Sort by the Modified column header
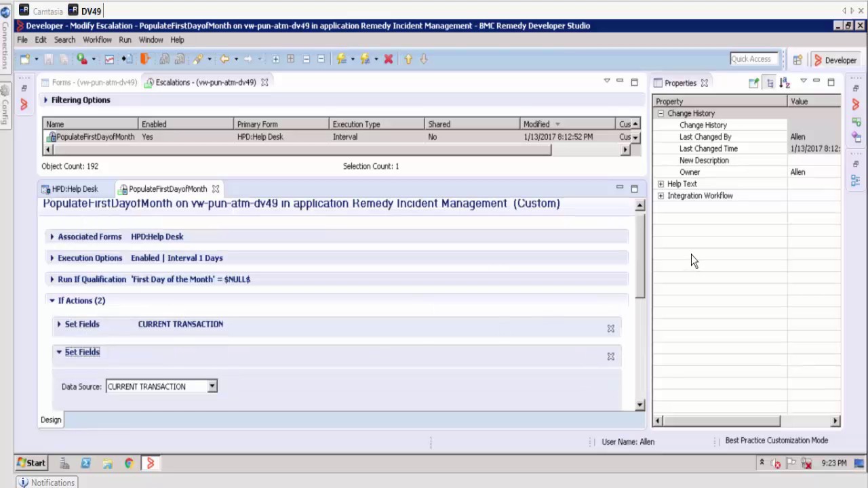 coord(567,124)
